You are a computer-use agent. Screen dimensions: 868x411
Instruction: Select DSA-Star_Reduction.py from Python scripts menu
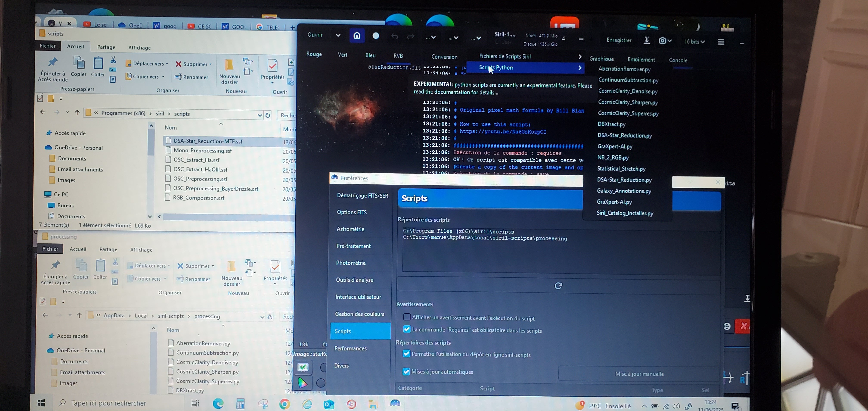coord(624,135)
